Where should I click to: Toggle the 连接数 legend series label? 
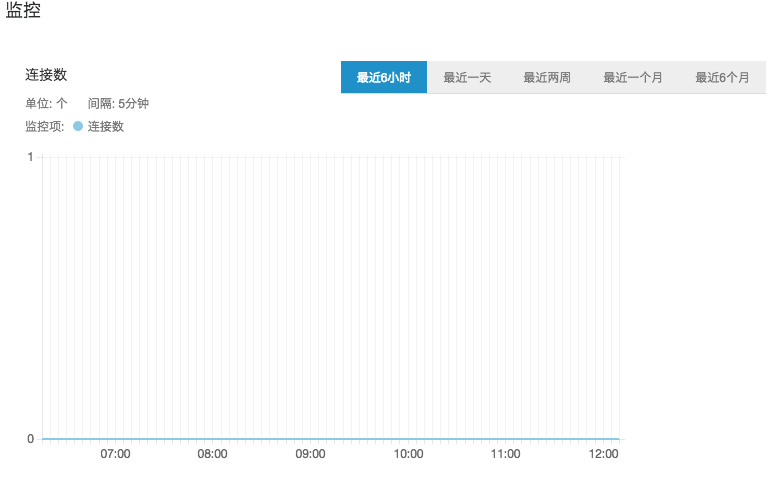[x=106, y=127]
